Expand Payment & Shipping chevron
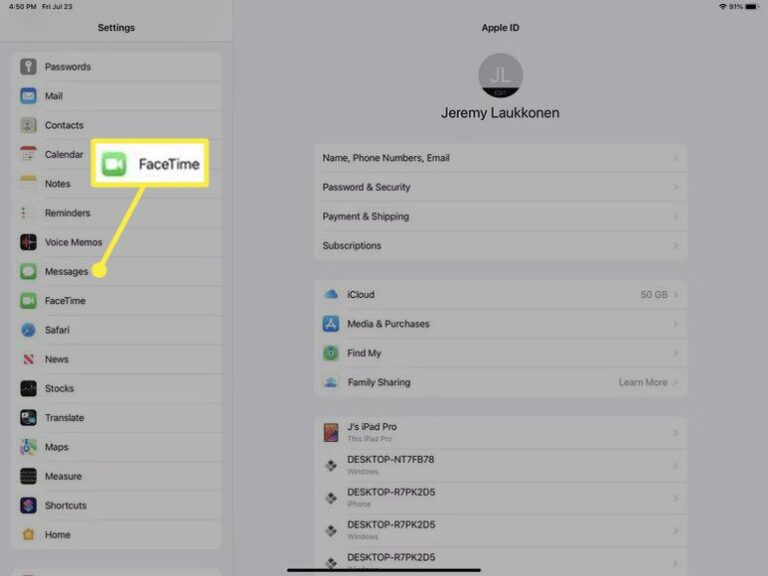The image size is (768, 576). point(675,216)
